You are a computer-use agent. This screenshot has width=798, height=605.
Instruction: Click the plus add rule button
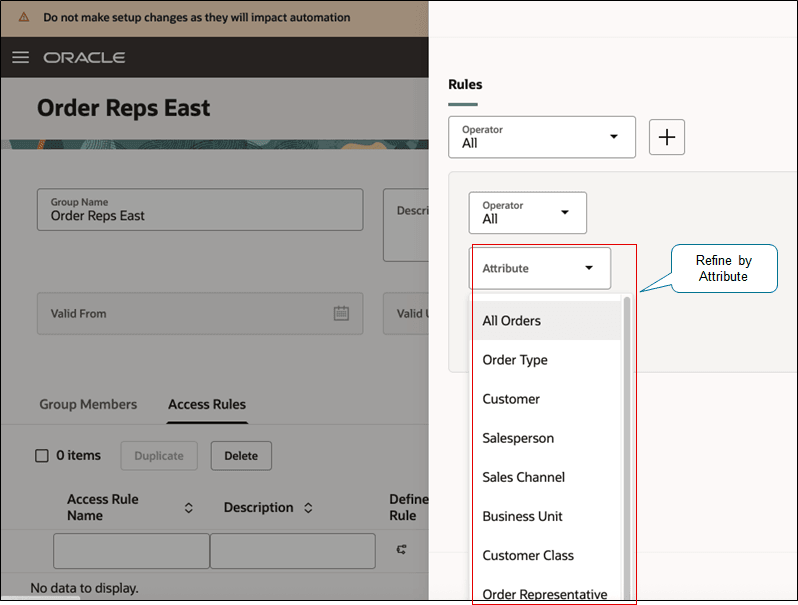tap(667, 137)
